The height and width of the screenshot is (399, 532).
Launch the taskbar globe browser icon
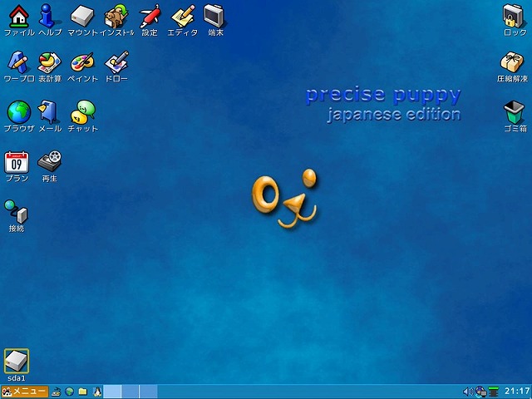tap(70, 392)
